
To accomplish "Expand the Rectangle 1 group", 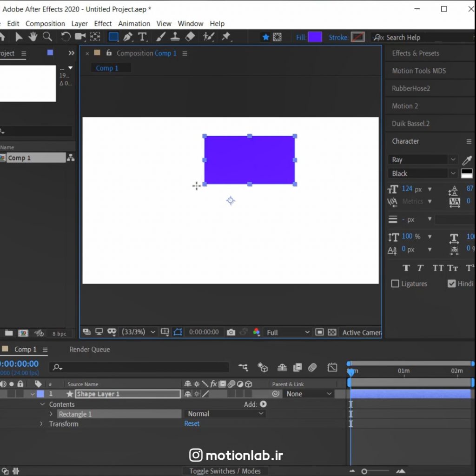I will coord(51,414).
